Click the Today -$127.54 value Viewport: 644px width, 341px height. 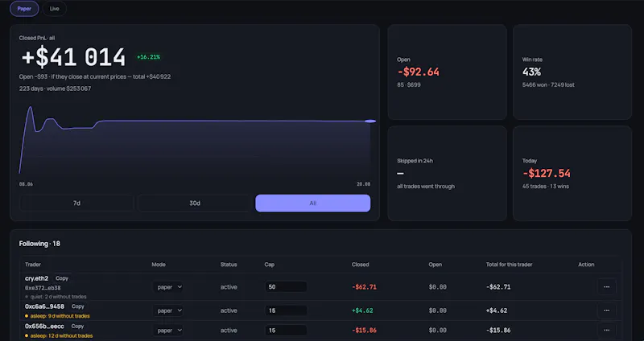(547, 173)
